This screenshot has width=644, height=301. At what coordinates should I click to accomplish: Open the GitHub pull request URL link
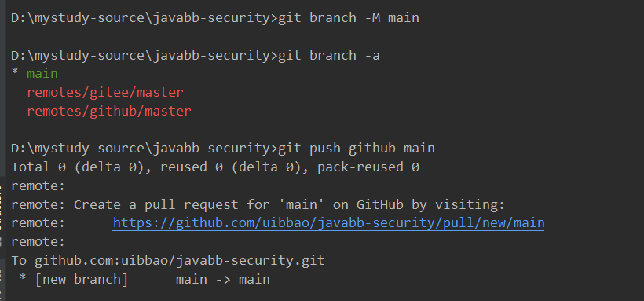click(x=328, y=223)
